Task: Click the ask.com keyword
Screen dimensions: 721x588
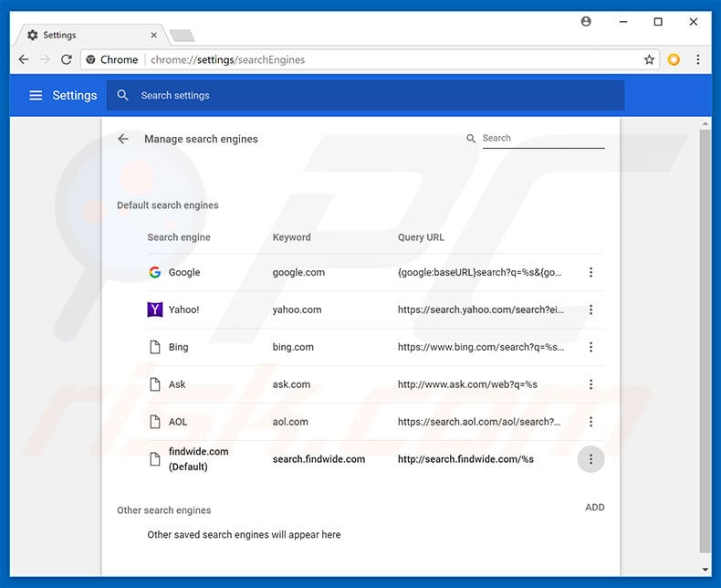Action: click(x=291, y=384)
